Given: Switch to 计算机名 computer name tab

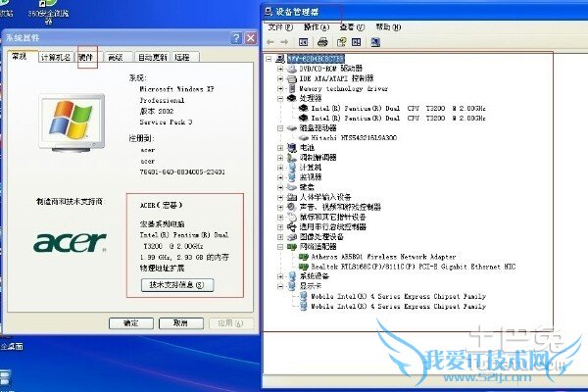Looking at the screenshot, I should point(56,57).
